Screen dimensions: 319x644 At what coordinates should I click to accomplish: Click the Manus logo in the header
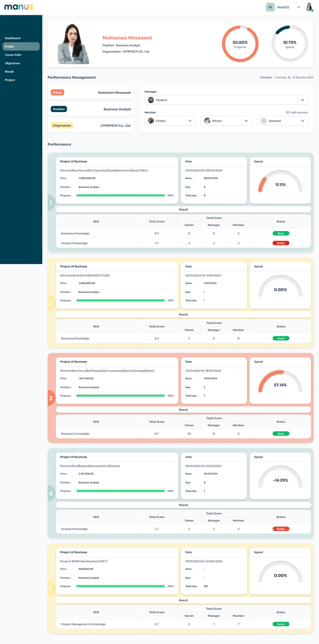click(19, 7)
